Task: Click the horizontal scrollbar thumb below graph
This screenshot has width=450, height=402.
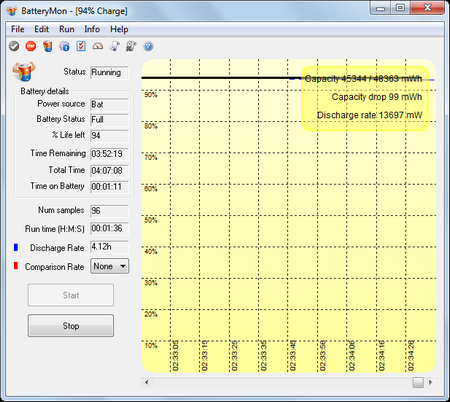Action: pyautogui.click(x=418, y=382)
